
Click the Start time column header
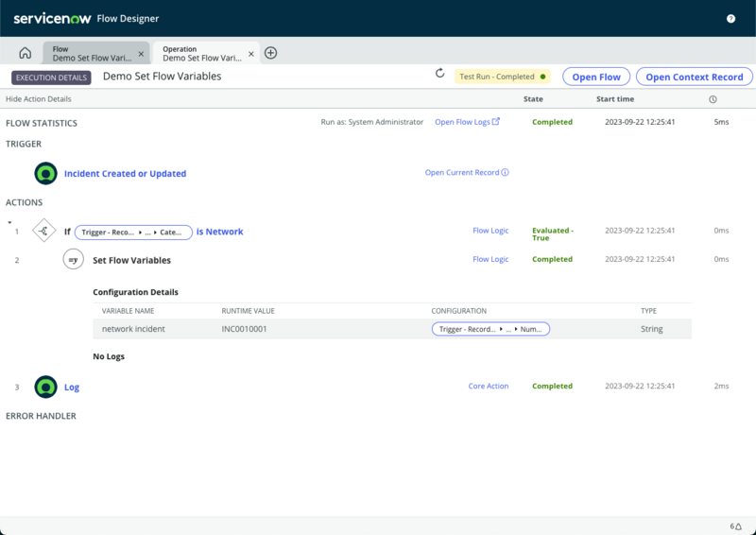pyautogui.click(x=615, y=99)
